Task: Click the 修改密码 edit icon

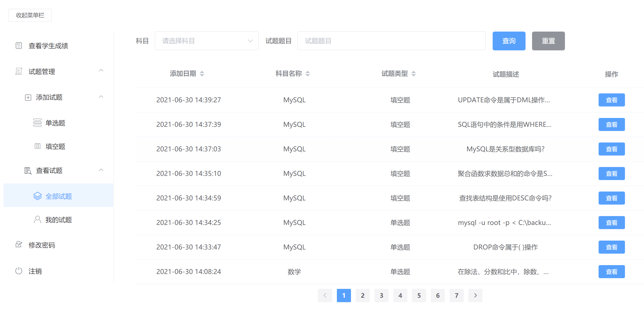Action: pyautogui.click(x=19, y=245)
